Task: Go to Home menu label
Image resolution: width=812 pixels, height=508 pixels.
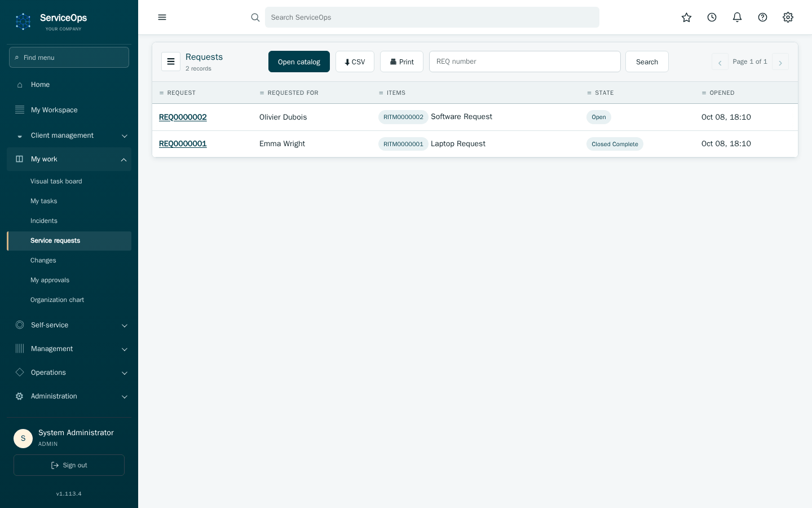Action: click(40, 85)
